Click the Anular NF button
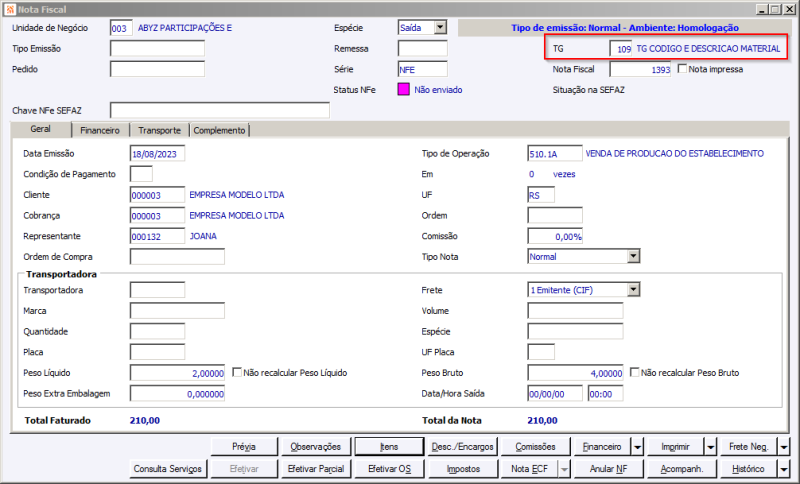Viewport: 800px width, 484px height. 608,469
